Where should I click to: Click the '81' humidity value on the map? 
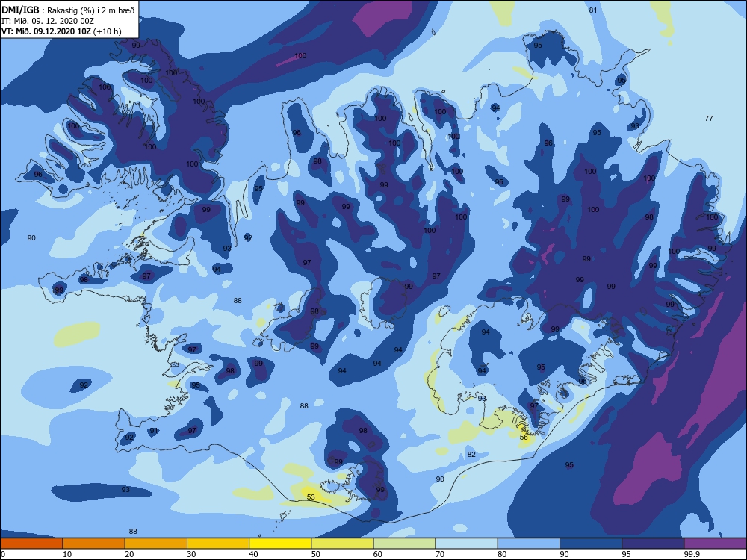coord(593,10)
